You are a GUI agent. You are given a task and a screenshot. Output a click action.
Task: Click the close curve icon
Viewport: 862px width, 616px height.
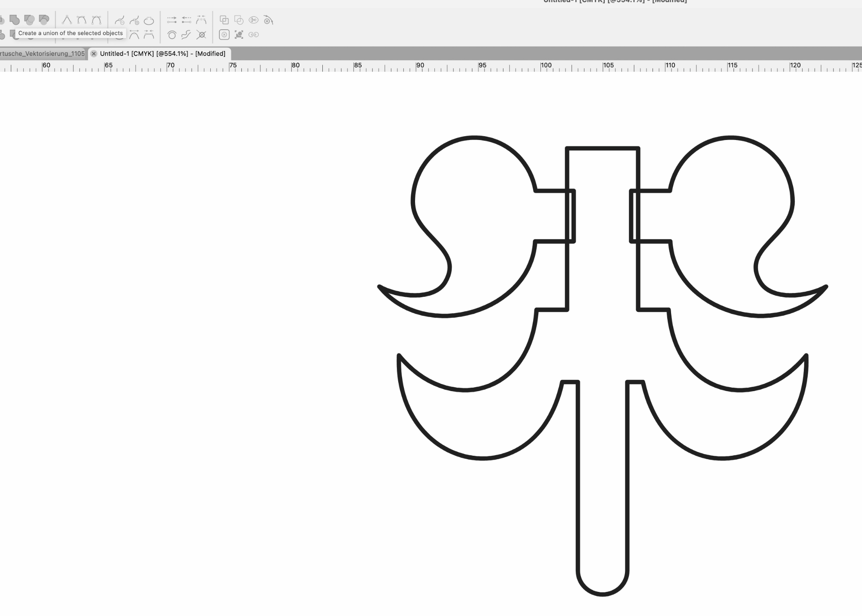149,20
